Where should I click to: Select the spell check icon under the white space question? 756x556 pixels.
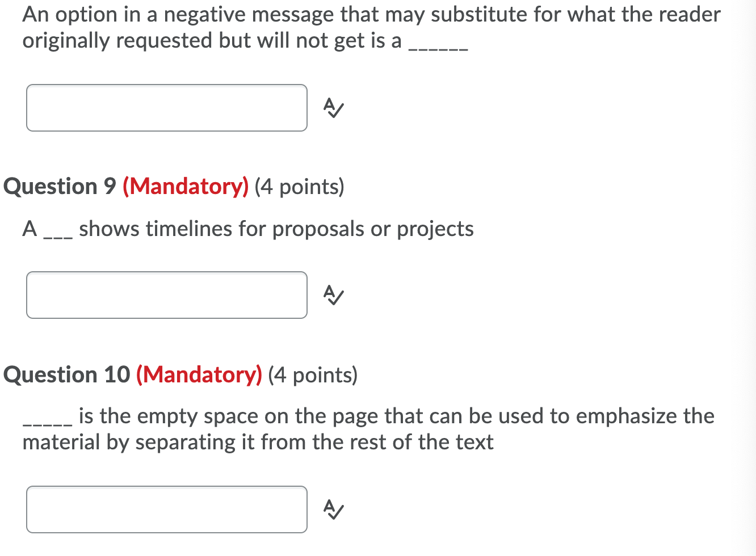click(x=333, y=510)
